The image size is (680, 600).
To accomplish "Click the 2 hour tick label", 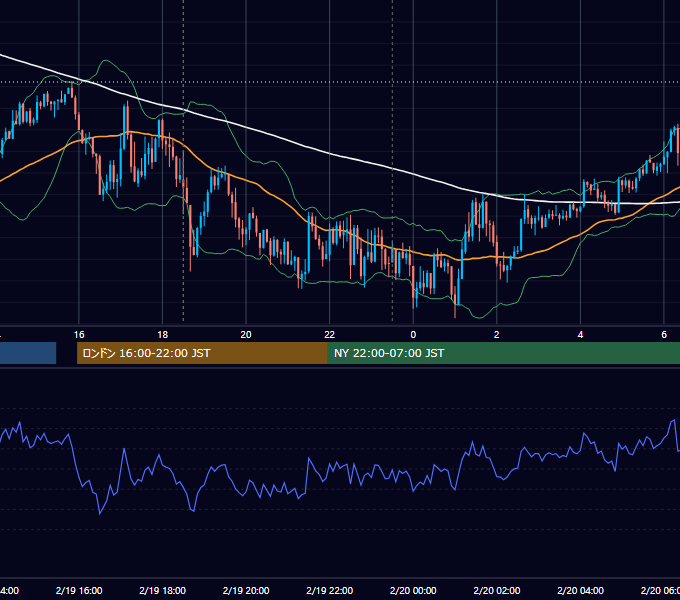I will click(x=497, y=335).
